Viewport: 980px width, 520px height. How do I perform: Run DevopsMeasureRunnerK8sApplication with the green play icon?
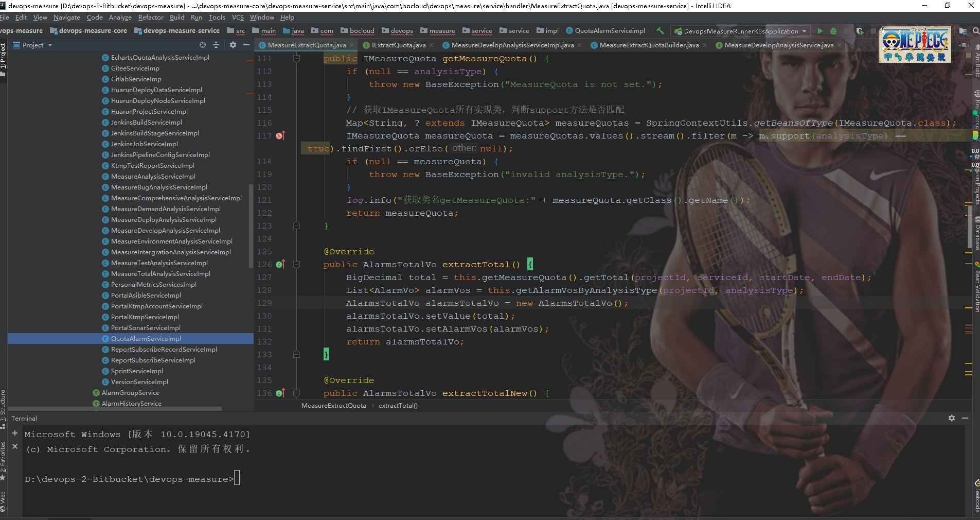coord(820,31)
